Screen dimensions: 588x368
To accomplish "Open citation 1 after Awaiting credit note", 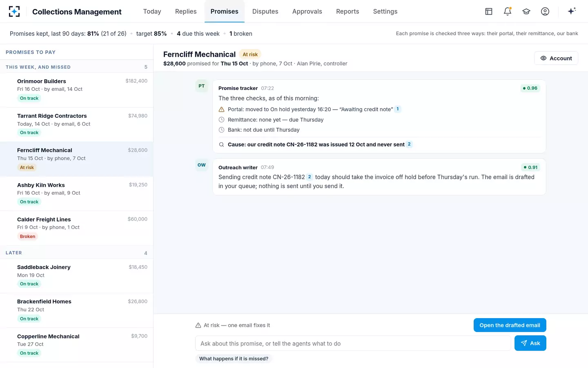I will 398,109.
